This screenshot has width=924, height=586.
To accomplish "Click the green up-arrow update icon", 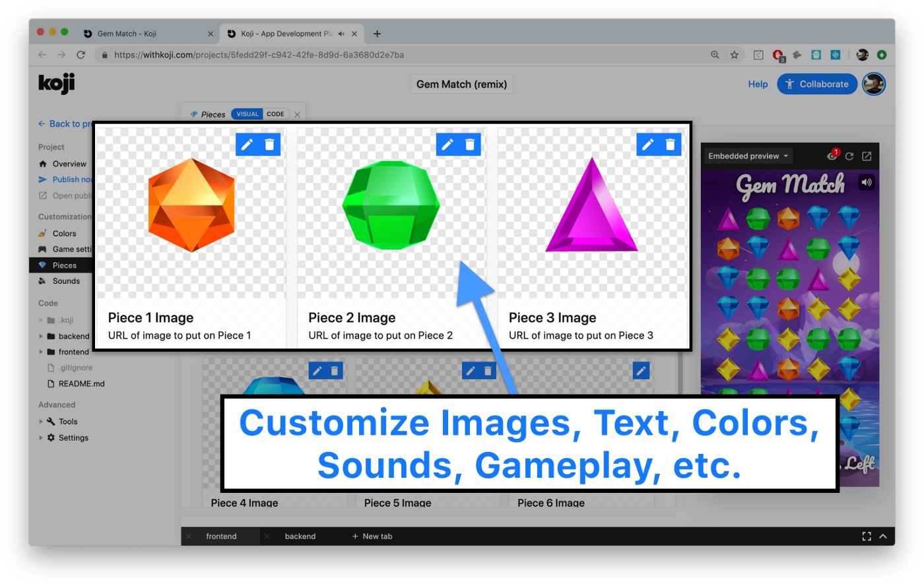I will coord(882,55).
